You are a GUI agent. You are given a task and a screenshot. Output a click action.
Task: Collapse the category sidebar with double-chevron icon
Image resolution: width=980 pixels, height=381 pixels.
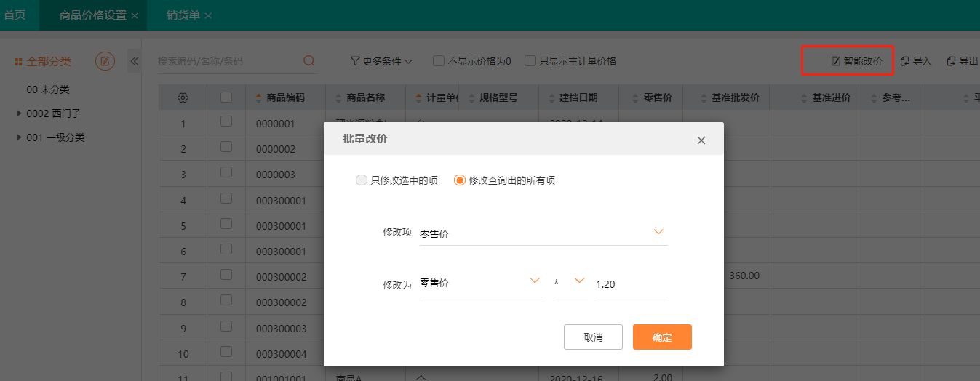pyautogui.click(x=135, y=61)
